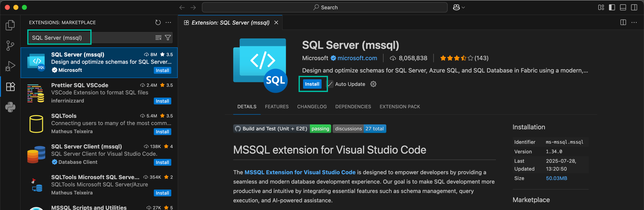Click Database Client publisher name
Image resolution: width=644 pixels, height=210 pixels.
pyautogui.click(x=78, y=162)
